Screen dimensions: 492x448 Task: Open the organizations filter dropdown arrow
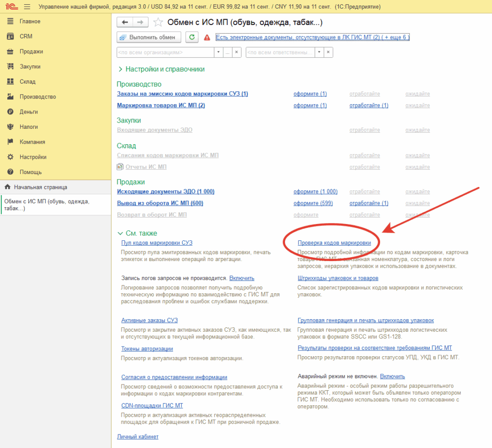(219, 52)
